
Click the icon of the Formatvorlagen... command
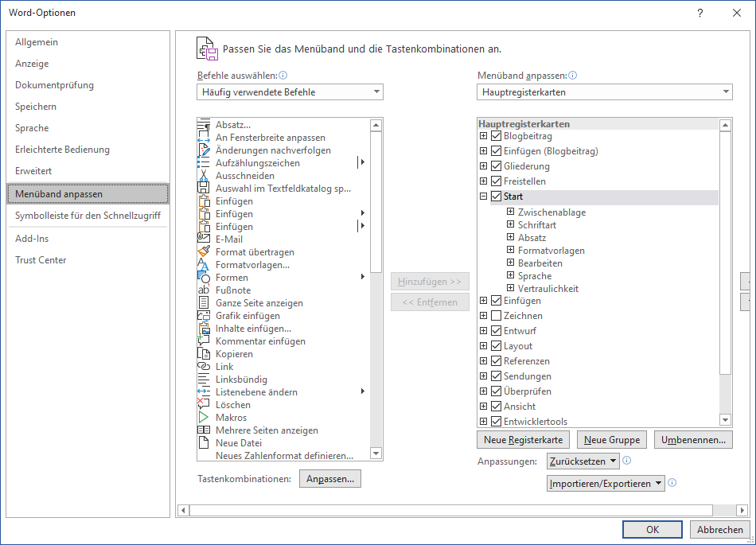pyautogui.click(x=204, y=265)
